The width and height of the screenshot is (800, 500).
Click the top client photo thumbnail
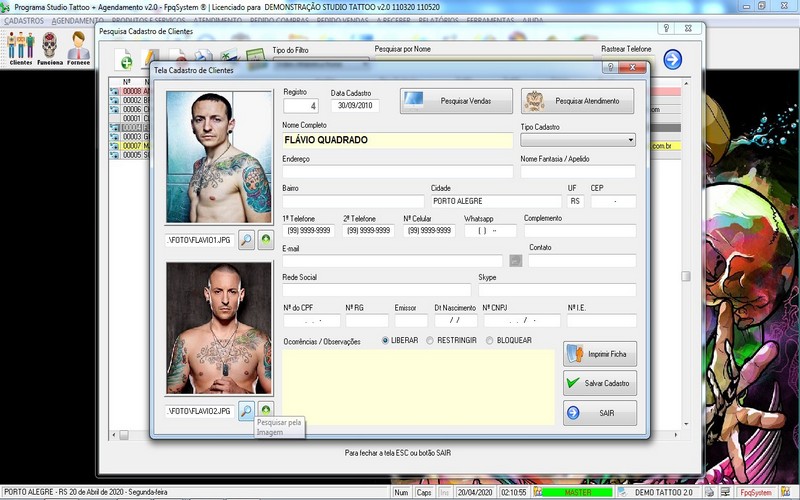pyautogui.click(x=219, y=157)
